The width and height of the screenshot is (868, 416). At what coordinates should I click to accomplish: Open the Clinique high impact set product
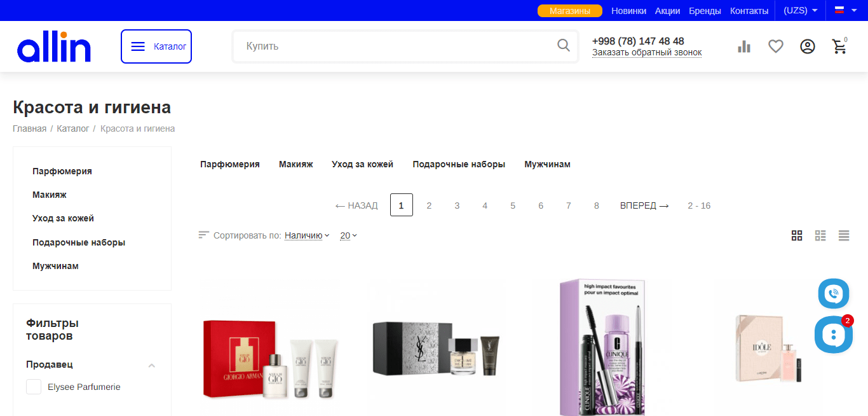coord(603,347)
